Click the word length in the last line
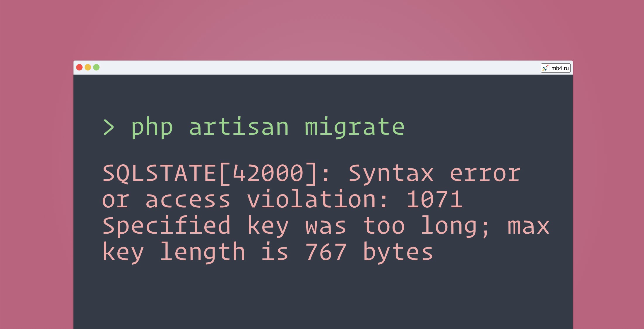 click(203, 252)
